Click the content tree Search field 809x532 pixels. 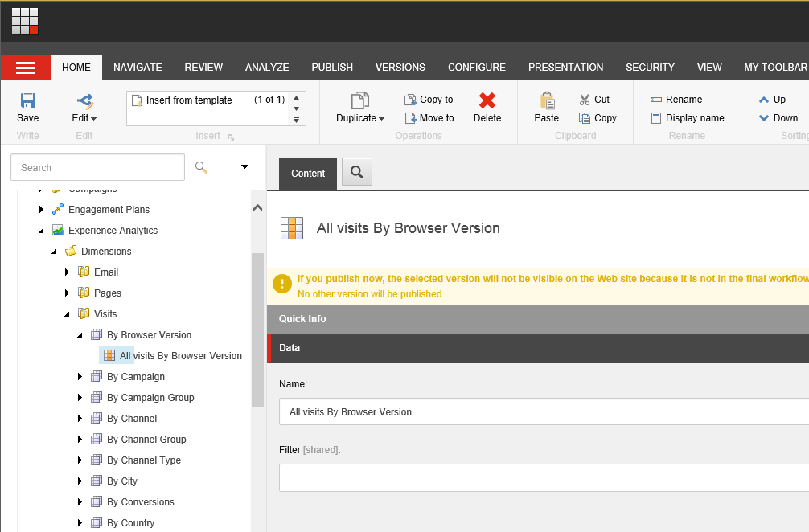pyautogui.click(x=97, y=167)
